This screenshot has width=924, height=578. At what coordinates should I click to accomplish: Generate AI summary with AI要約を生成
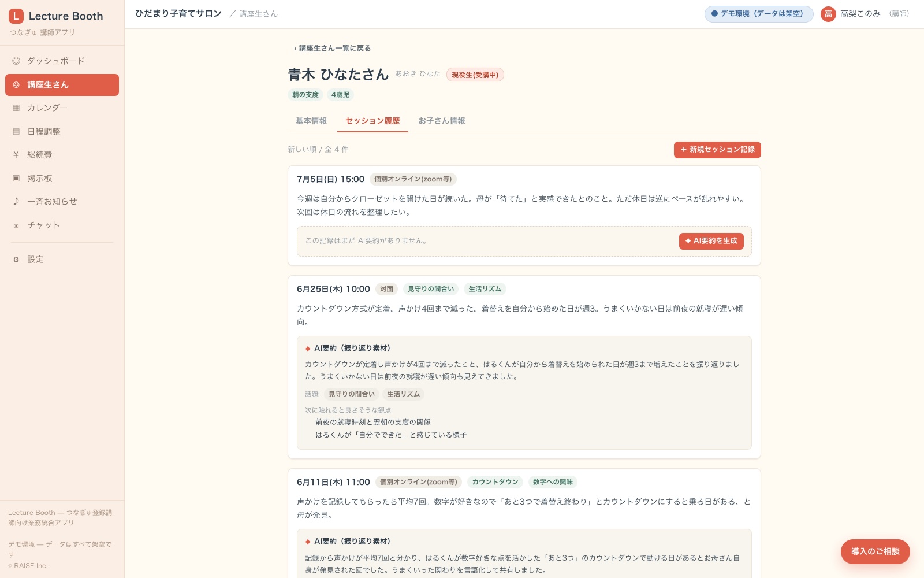pos(711,241)
